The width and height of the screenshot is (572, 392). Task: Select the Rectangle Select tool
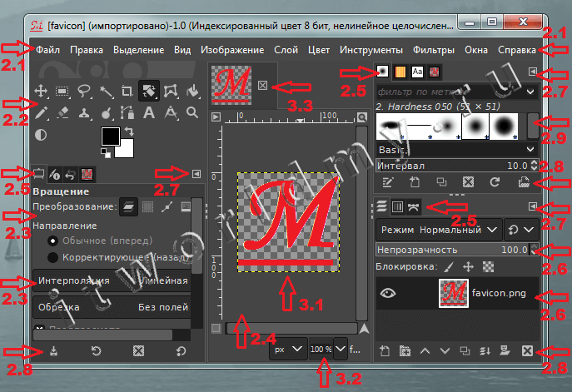(62, 91)
